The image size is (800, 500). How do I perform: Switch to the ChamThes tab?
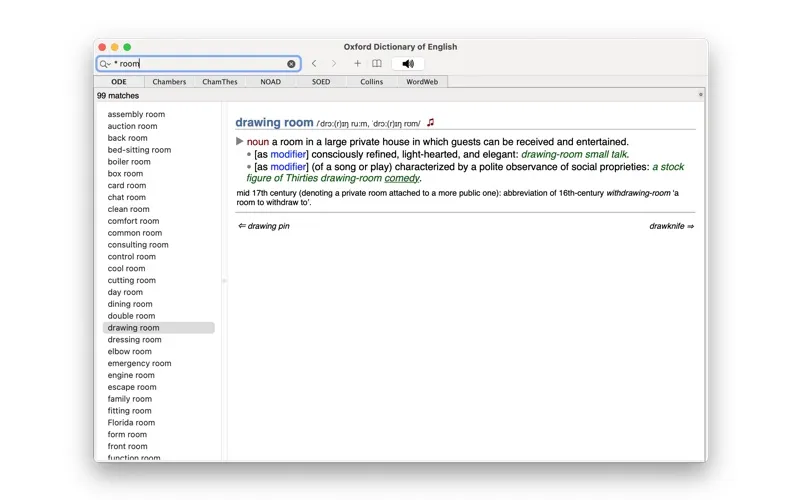coord(219,82)
